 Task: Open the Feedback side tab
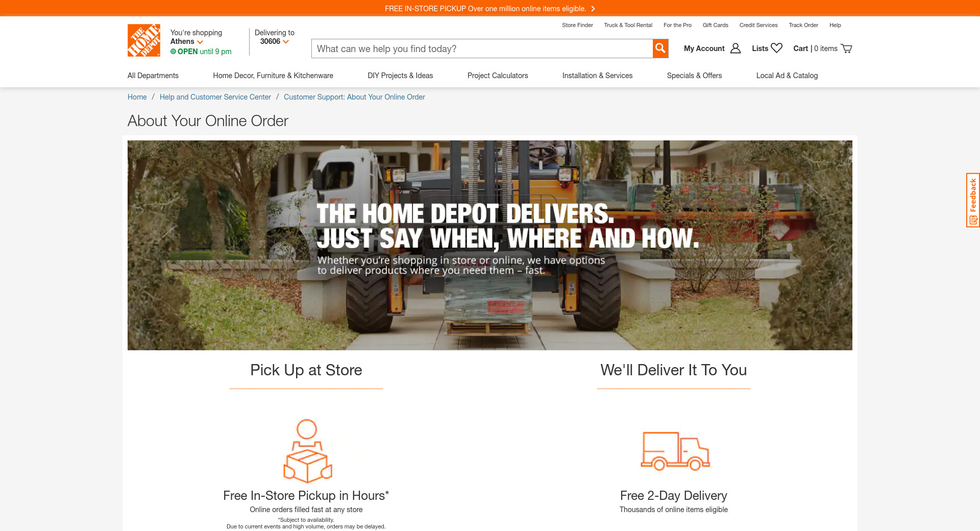point(973,200)
